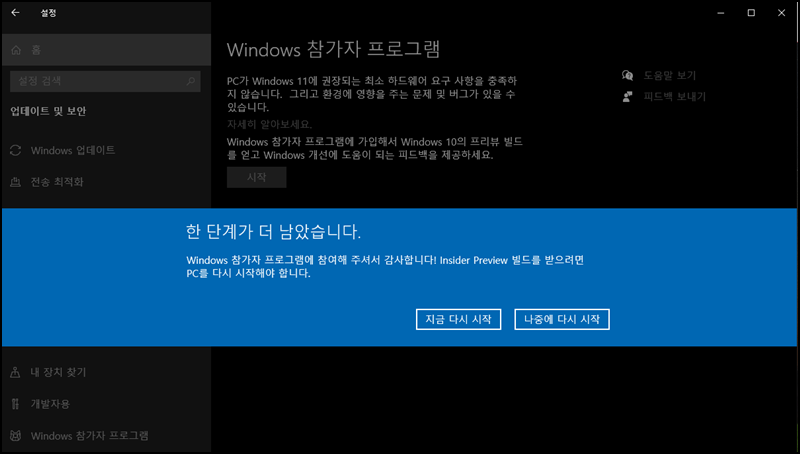Open the Home (홈) icon in sidebar
The image size is (800, 454).
coord(16,50)
